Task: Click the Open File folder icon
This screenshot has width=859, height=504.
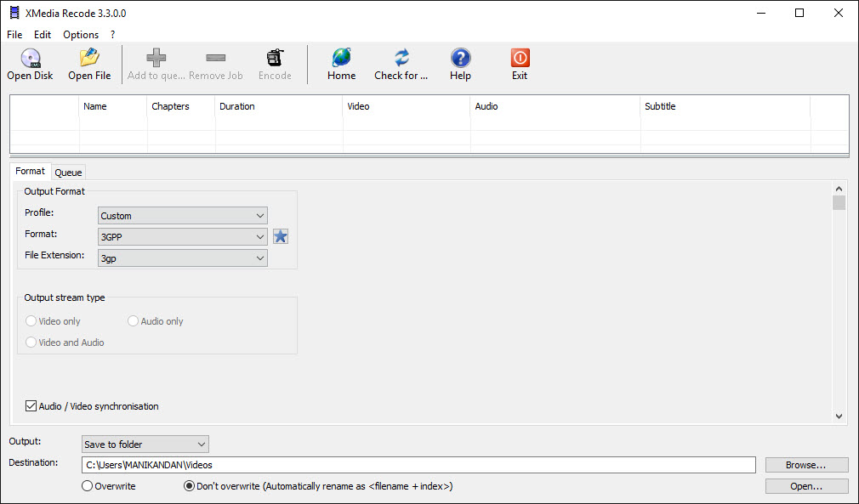Action: click(x=89, y=58)
